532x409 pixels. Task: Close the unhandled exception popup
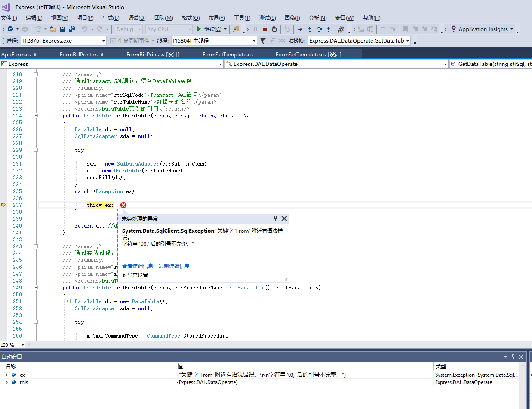click(284, 218)
